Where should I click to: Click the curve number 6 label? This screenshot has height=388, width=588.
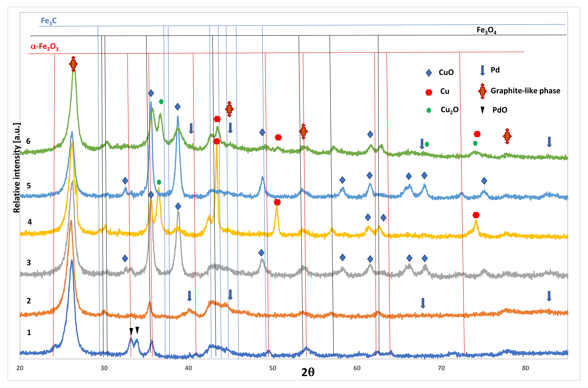click(x=28, y=141)
